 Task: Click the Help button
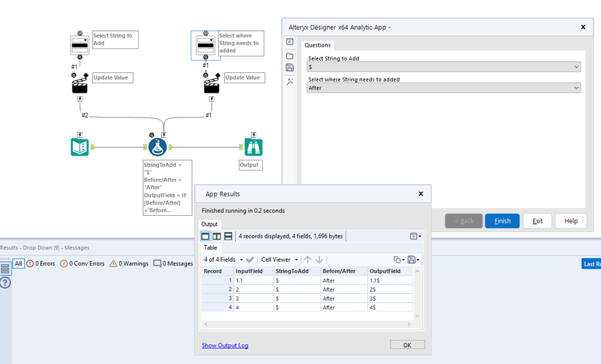pos(571,221)
